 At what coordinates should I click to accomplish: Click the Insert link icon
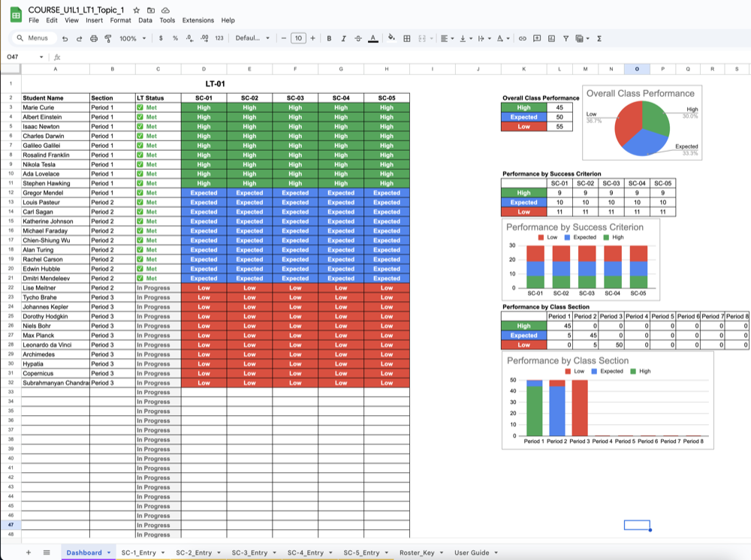click(x=523, y=38)
